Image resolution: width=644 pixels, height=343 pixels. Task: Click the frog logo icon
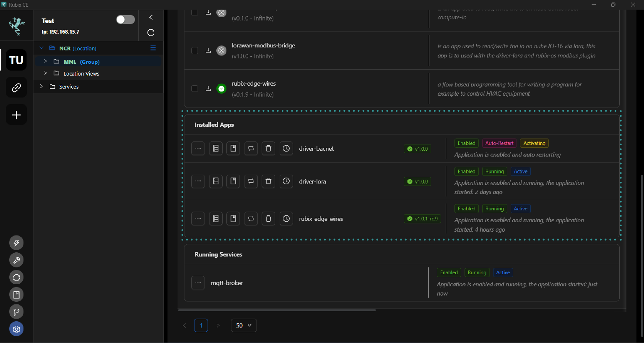[17, 26]
